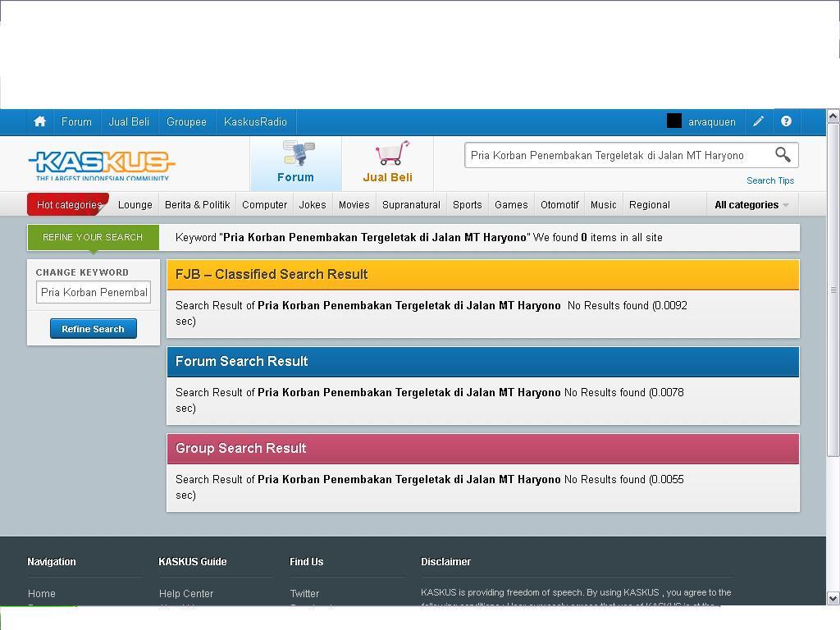Click the Search Tips link

click(770, 180)
